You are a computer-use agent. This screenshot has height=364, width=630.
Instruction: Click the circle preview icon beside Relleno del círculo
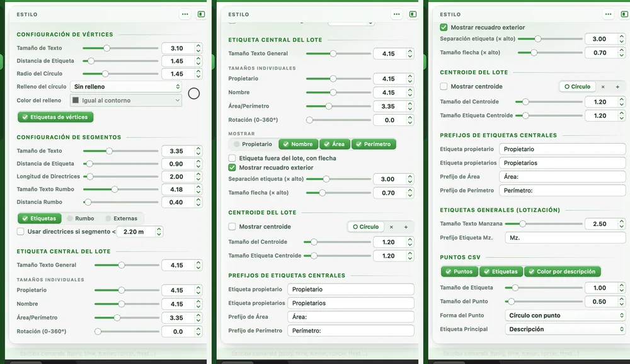(x=193, y=94)
